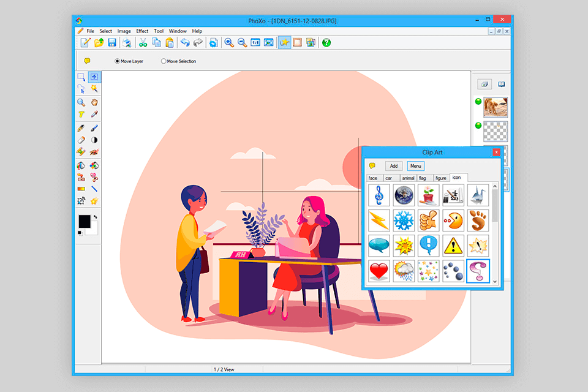This screenshot has height=392, width=588.
Task: Open the Save icon in the toolbar
Action: click(112, 42)
